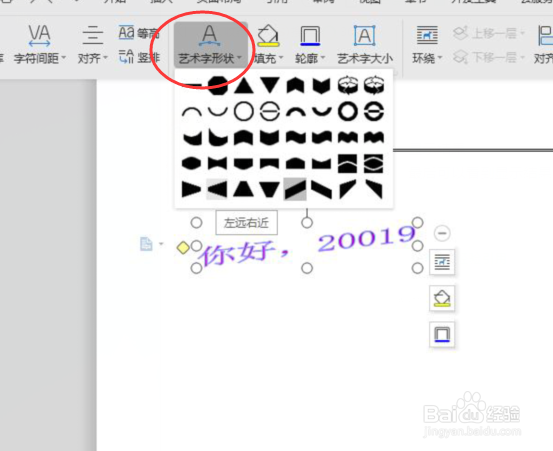Screen dimensions: 553x451
Task: Select the right-pointing triangle fade shape
Action: click(x=192, y=189)
